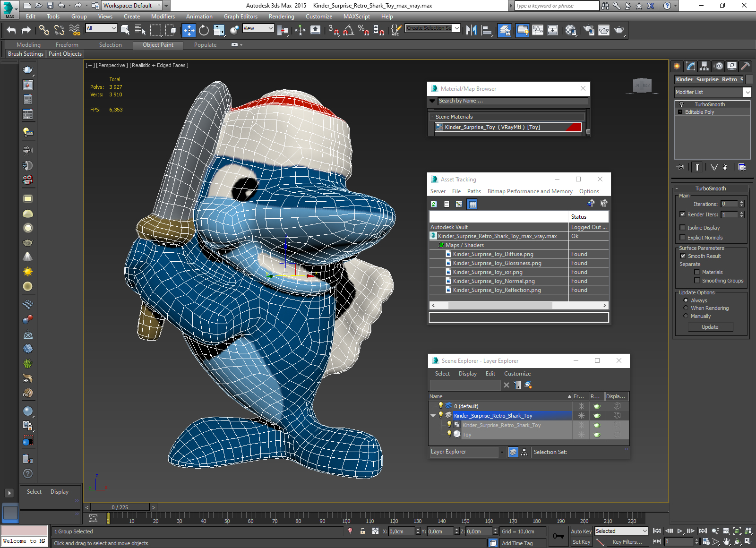756x548 pixels.
Task: Click the time slider 0 / 225 handle
Action: (x=120, y=507)
